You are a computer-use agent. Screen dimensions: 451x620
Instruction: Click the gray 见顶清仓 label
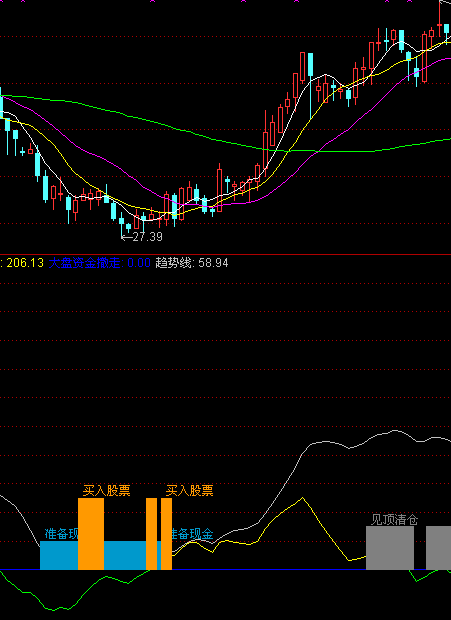pyautogui.click(x=394, y=519)
